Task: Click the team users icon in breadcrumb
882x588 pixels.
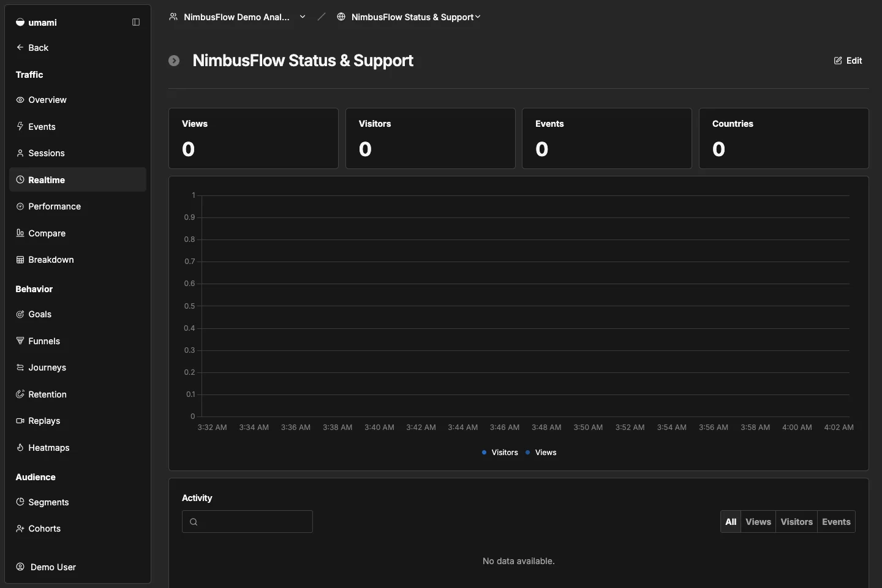Action: 173,17
